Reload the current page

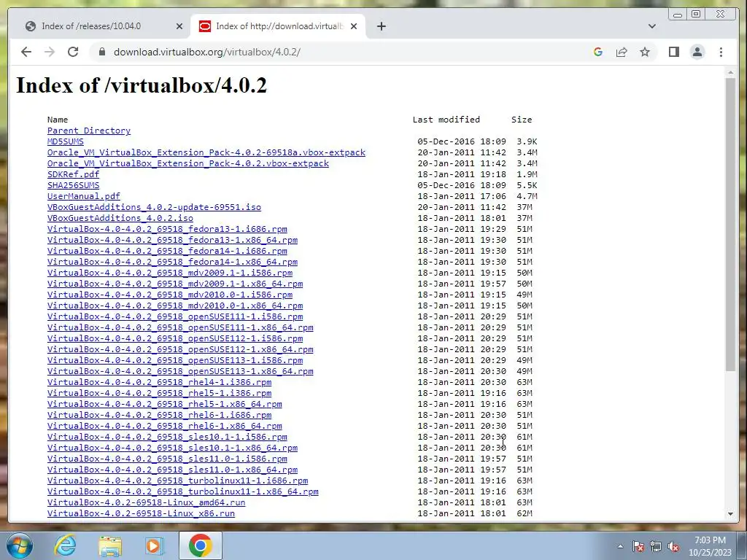pos(73,52)
